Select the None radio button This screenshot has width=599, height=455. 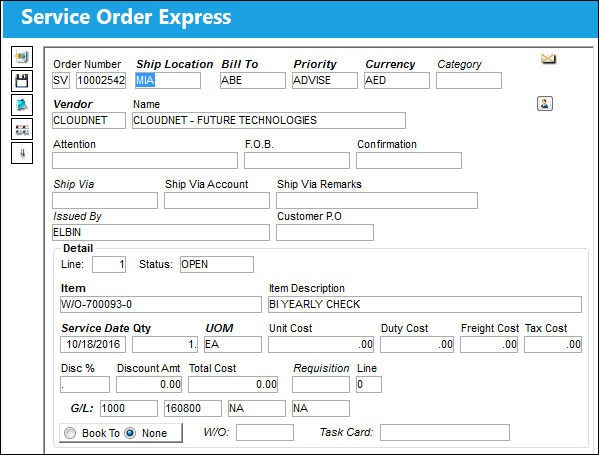tap(130, 433)
